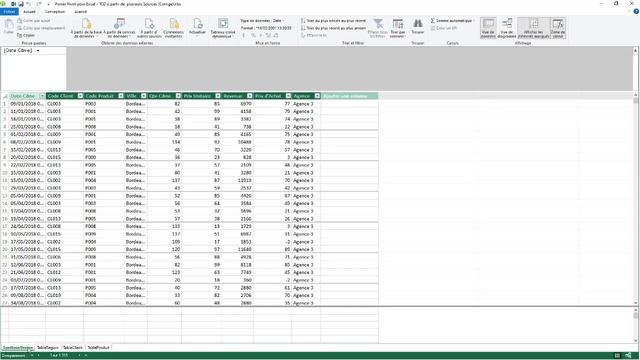Screen dimensions: 640x360
Task: Open the Format dropdown
Action: (x=267, y=28)
